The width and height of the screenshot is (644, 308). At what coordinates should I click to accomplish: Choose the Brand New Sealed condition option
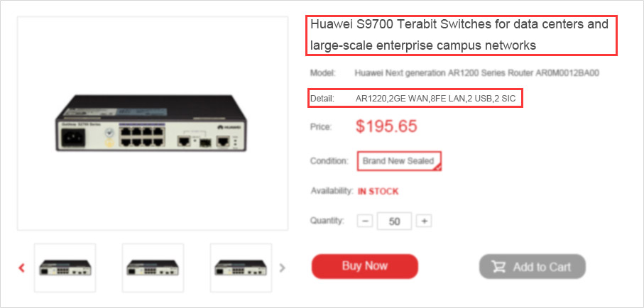tap(399, 161)
